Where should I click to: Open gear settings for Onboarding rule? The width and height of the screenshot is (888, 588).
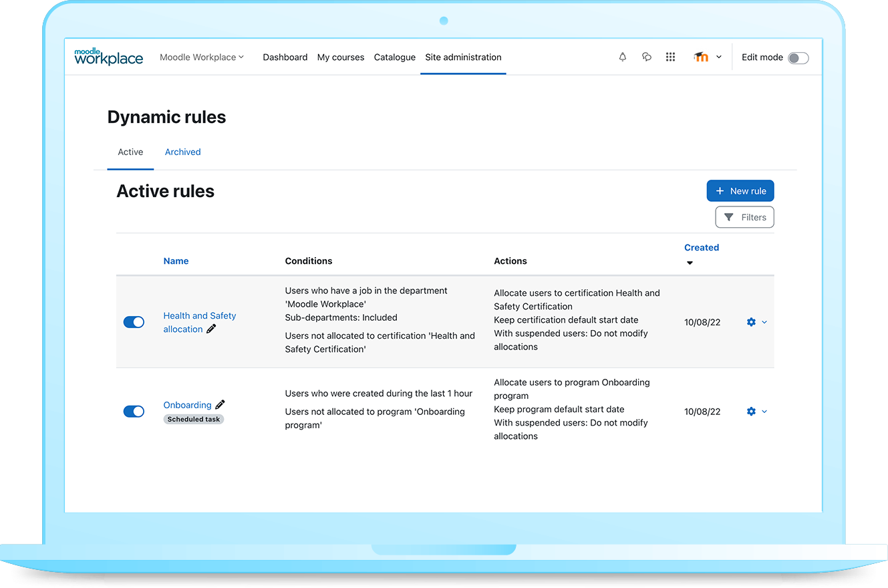pyautogui.click(x=751, y=412)
